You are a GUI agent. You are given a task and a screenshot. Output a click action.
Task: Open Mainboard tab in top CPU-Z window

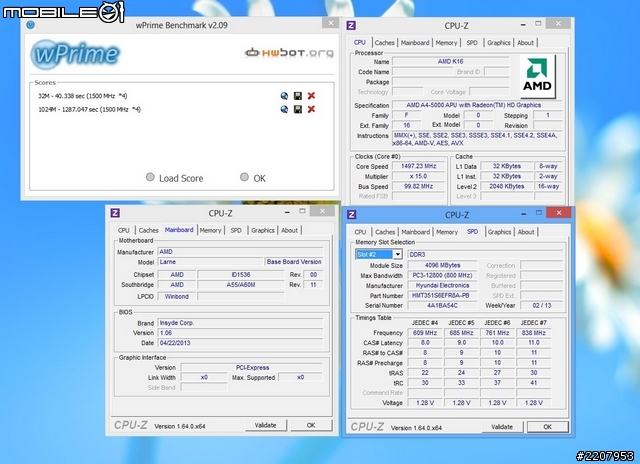pyautogui.click(x=415, y=42)
